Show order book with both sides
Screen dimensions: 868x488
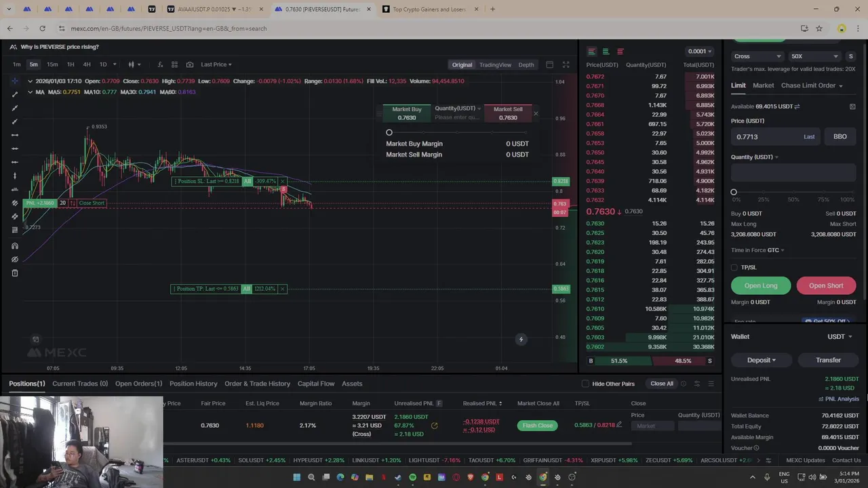click(x=591, y=52)
